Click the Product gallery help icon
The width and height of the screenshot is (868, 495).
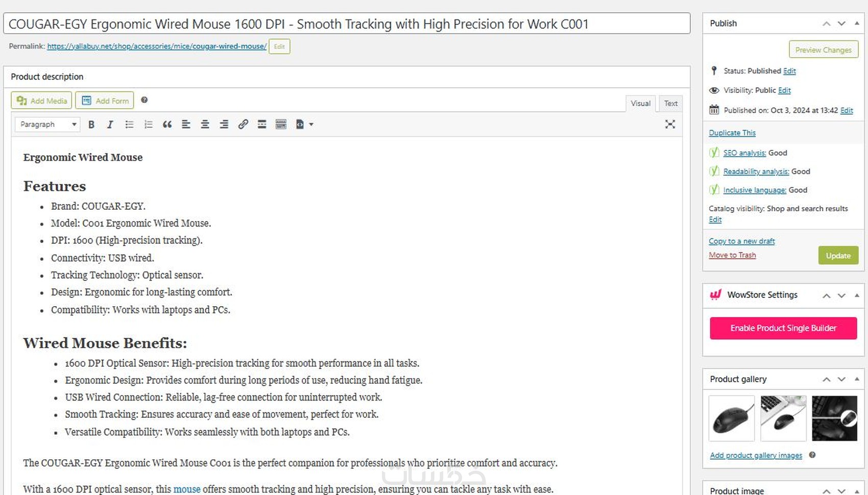coord(812,455)
